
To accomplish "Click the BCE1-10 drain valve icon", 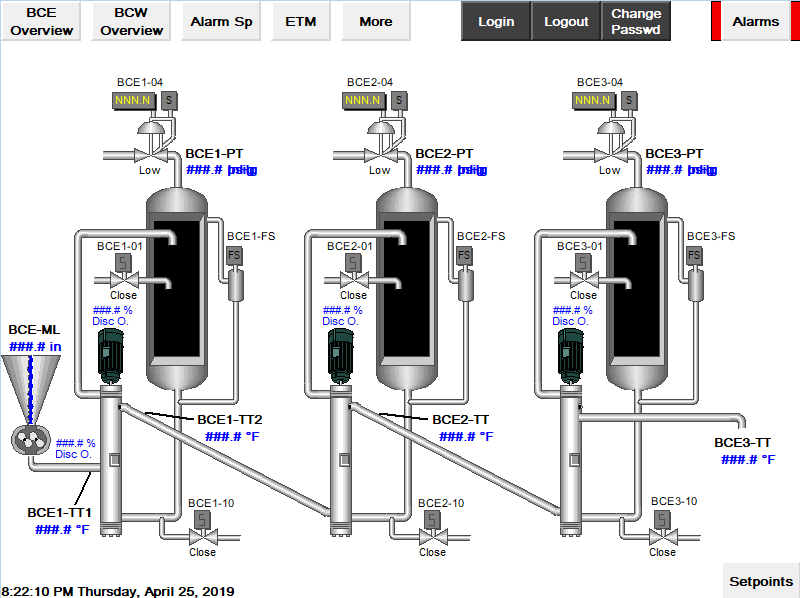I will coord(203,530).
